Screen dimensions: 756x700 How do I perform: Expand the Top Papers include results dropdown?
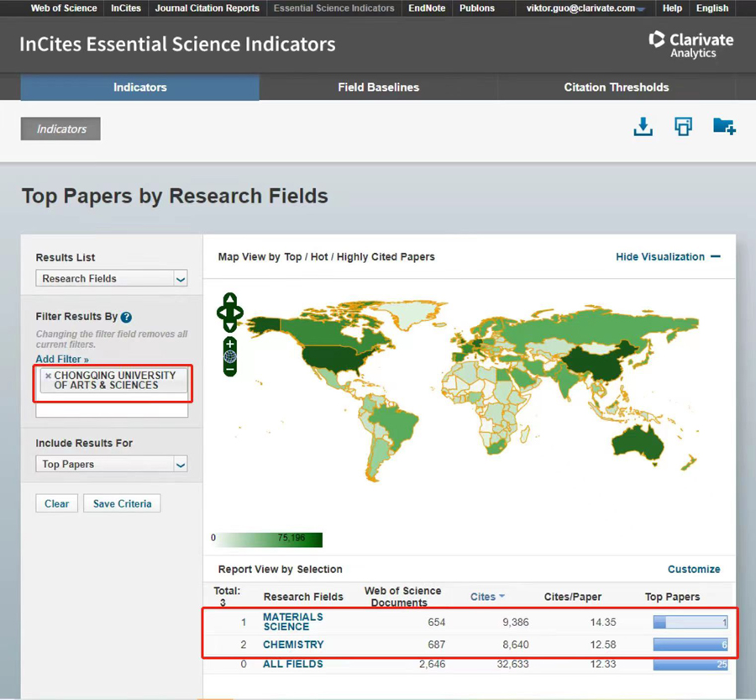tap(111, 465)
